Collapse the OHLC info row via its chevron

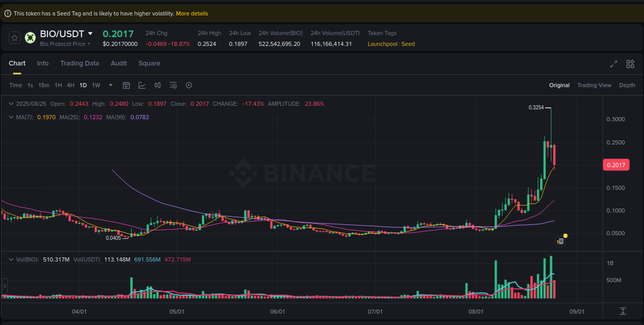(x=11, y=104)
